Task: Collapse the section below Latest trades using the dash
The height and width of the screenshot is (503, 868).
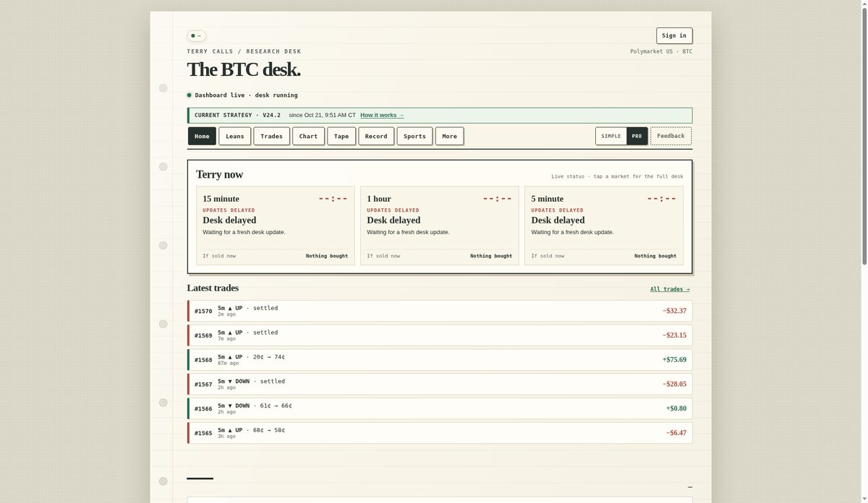Action: (689, 488)
